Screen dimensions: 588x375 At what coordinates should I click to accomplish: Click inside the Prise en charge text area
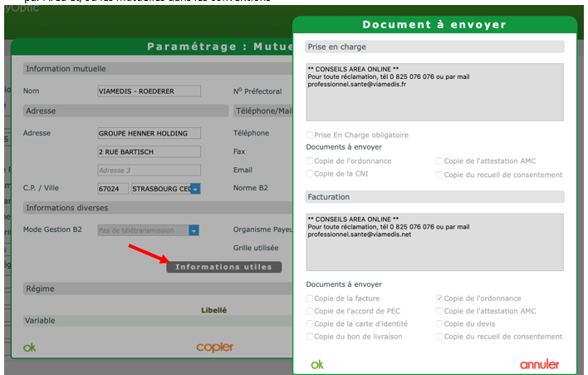(434, 91)
